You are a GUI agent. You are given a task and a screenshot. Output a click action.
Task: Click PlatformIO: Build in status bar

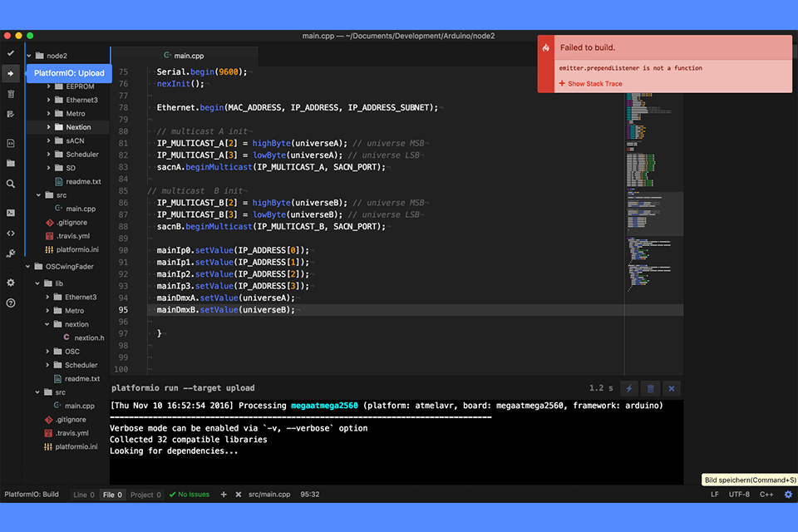pyautogui.click(x=32, y=495)
